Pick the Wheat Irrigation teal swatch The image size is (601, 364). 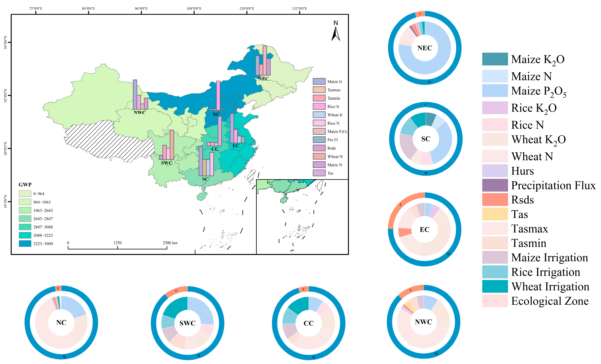point(495,286)
